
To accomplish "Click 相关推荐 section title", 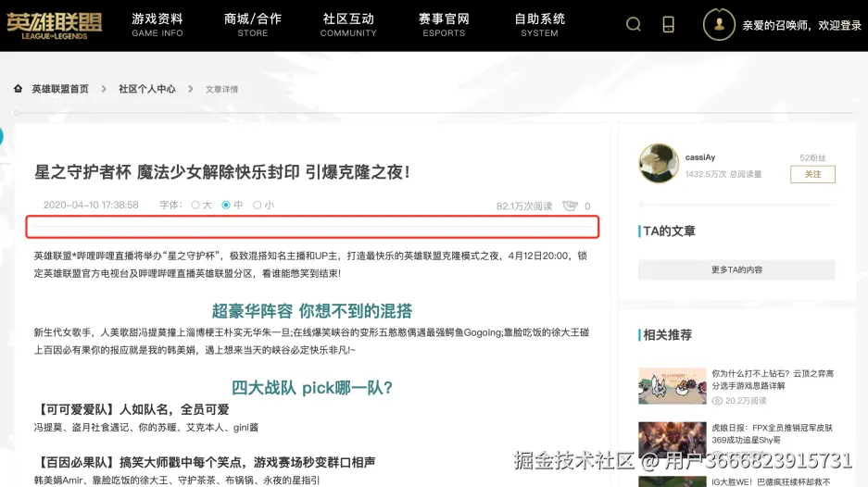I will coord(667,335).
